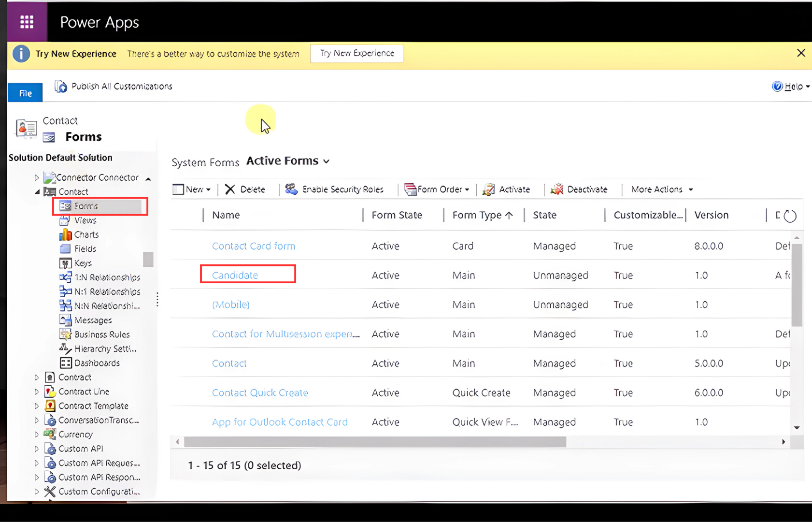Image resolution: width=812 pixels, height=522 pixels.
Task: Open the More Actions menu
Action: [x=662, y=189]
